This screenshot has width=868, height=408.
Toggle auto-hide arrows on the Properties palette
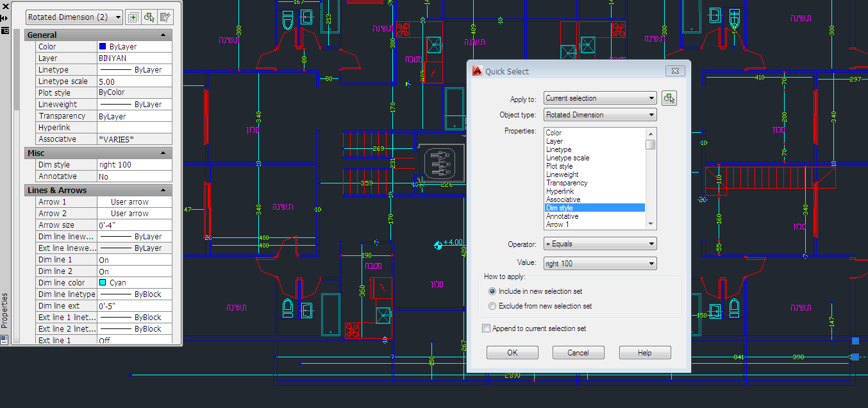point(4,18)
